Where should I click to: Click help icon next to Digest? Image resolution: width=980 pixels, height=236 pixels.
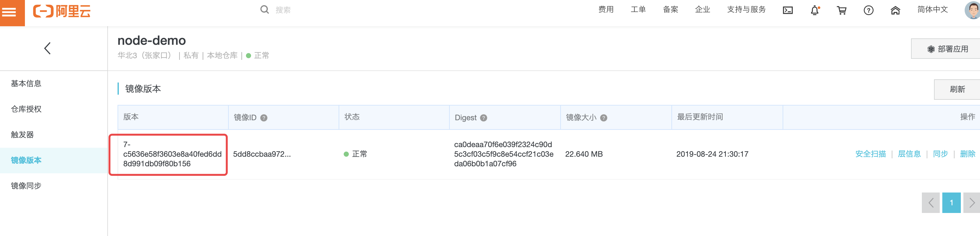point(484,118)
